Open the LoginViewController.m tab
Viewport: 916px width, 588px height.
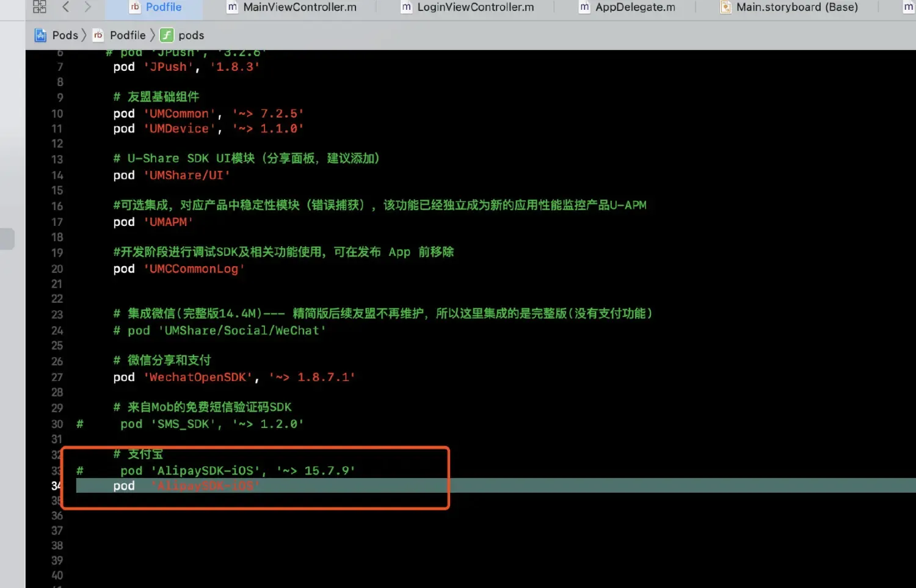[x=475, y=7]
